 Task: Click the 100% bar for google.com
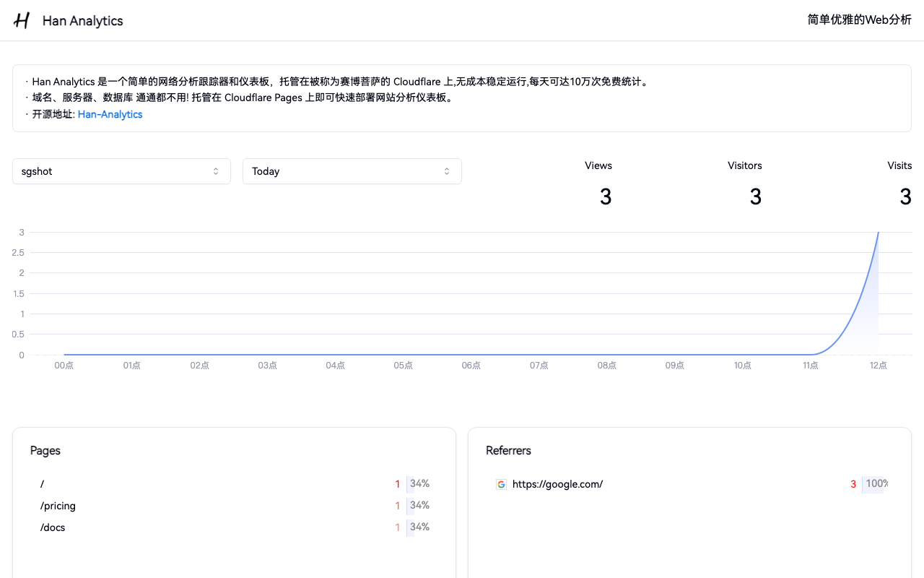click(x=876, y=484)
